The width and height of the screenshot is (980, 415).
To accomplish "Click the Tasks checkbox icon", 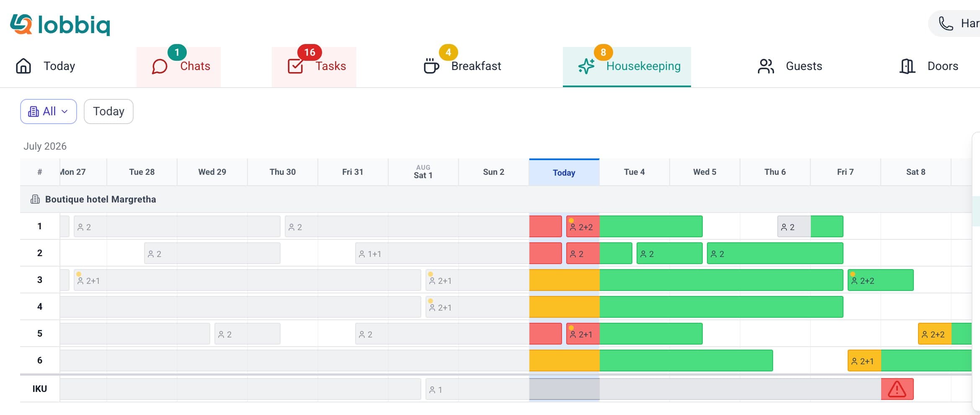I will pyautogui.click(x=295, y=66).
